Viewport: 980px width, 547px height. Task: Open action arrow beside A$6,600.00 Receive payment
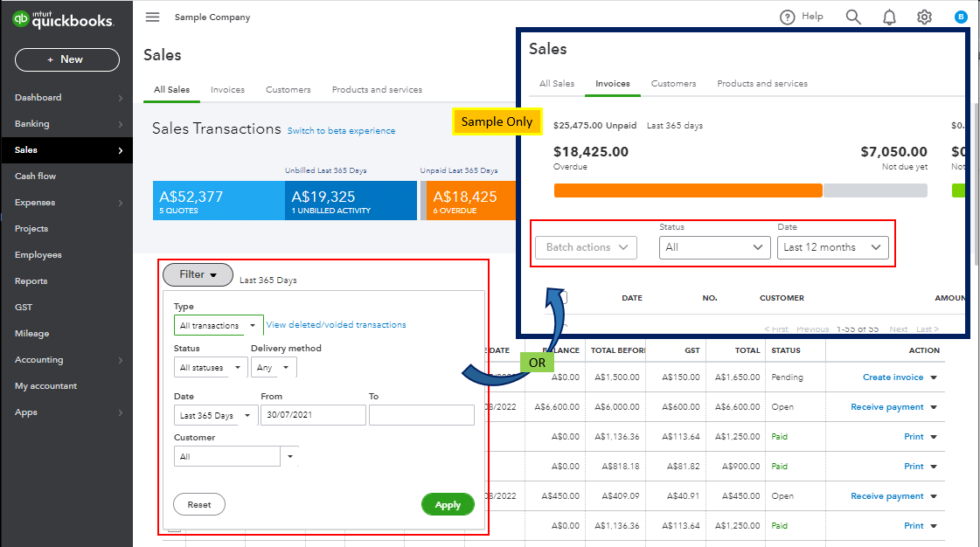(x=934, y=407)
